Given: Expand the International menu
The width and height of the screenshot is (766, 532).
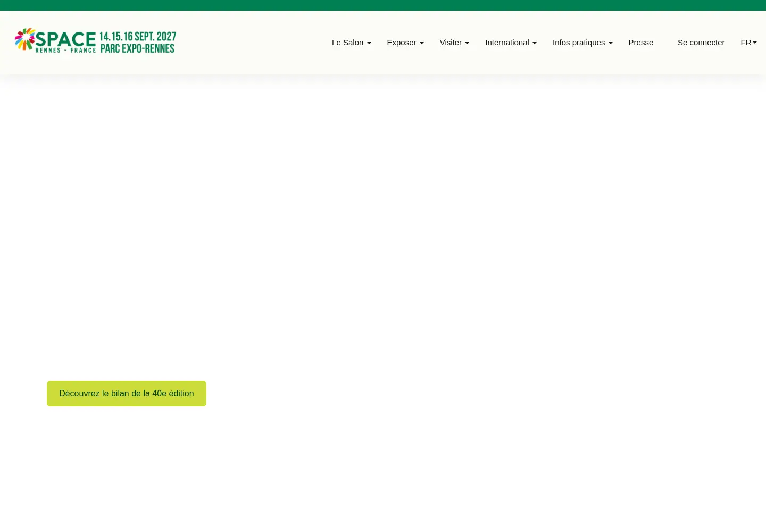Looking at the screenshot, I should (x=511, y=43).
